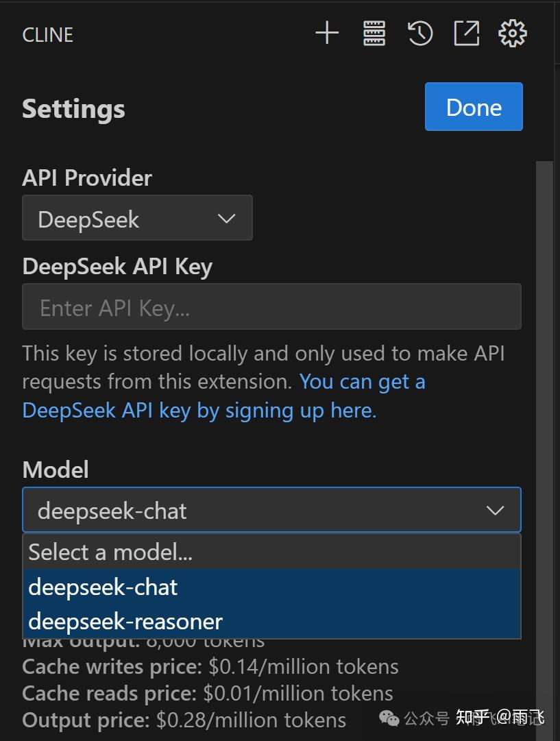Start a new task with the plus icon
The image size is (560, 741).
[327, 32]
